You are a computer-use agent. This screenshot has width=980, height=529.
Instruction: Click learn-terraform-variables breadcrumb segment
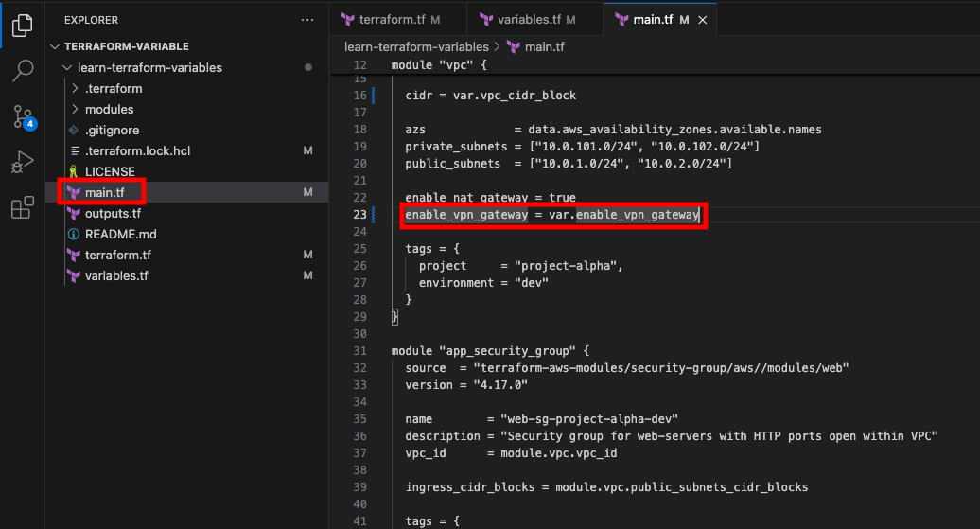click(x=416, y=47)
